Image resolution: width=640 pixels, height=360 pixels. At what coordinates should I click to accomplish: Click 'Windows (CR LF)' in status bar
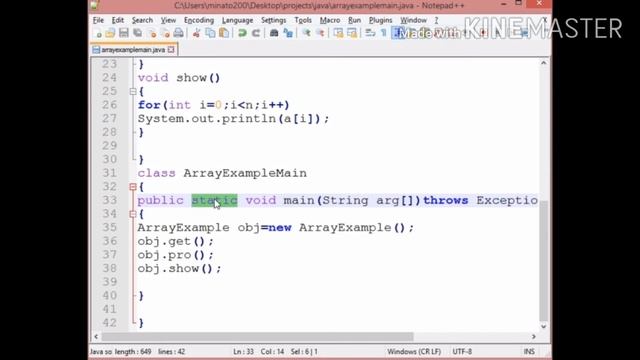(x=414, y=351)
